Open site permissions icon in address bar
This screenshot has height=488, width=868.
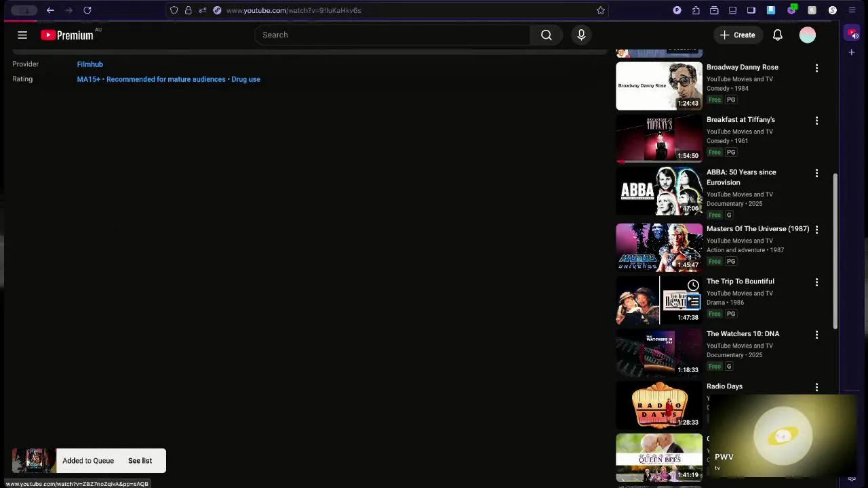(x=202, y=10)
